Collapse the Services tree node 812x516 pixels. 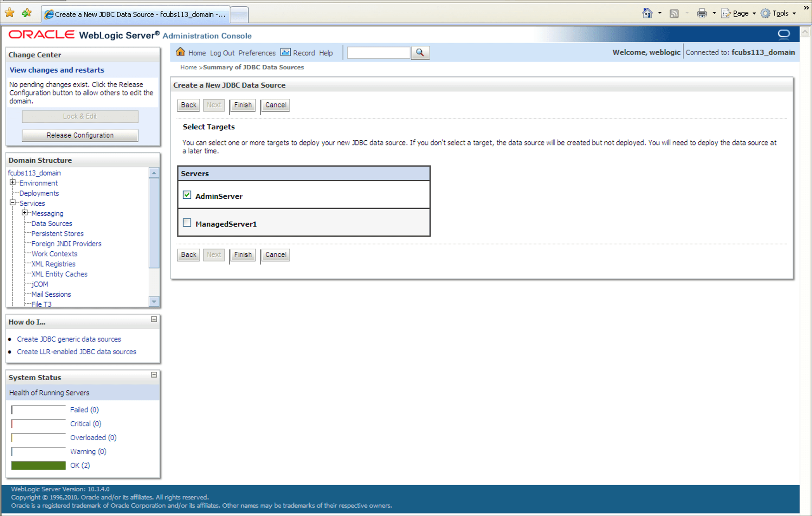[13, 203]
